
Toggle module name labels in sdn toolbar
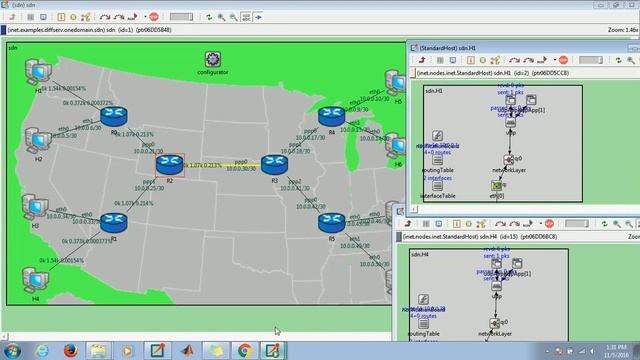246,17
